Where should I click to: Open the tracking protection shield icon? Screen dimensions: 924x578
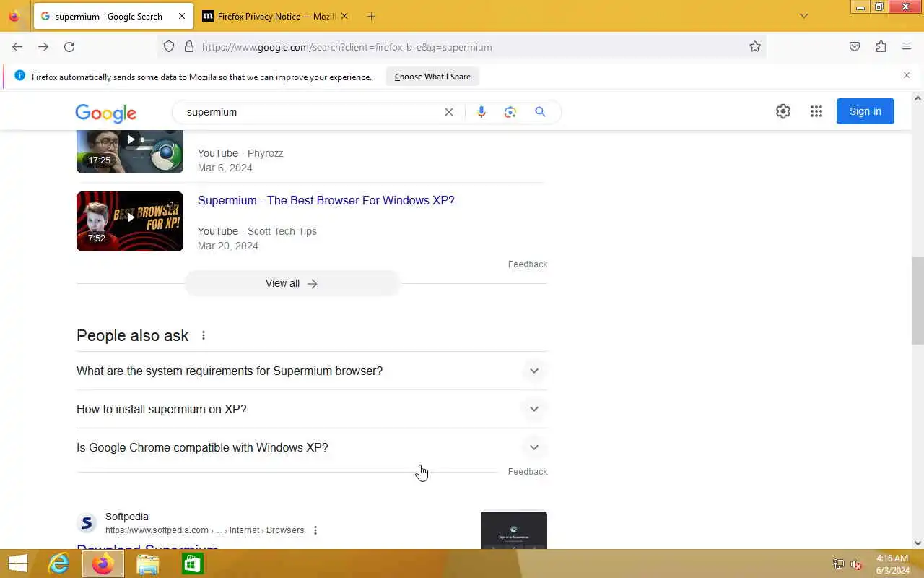coord(169,47)
